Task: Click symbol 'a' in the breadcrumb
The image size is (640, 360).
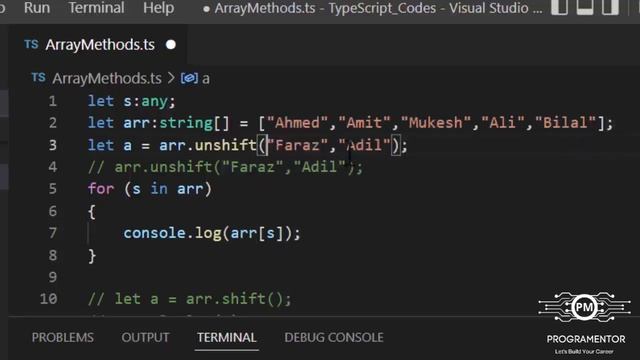Action: (206, 79)
